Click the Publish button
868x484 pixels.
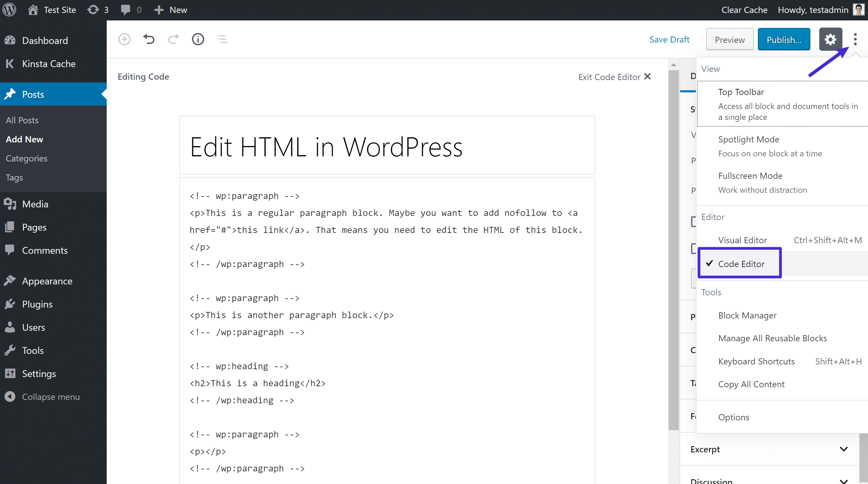point(784,39)
